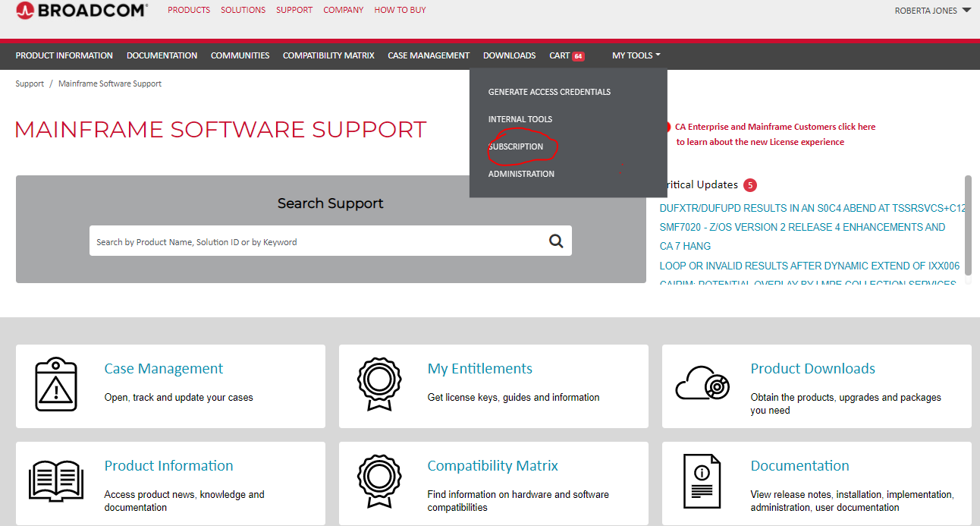Click the Case Management clipboard warning icon
Image resolution: width=980 pixels, height=526 pixels.
(57, 386)
